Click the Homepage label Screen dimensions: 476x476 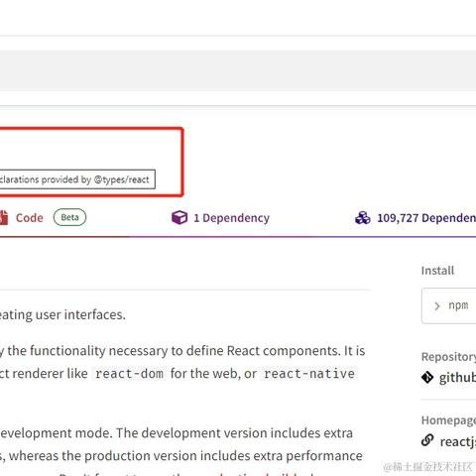point(448,420)
